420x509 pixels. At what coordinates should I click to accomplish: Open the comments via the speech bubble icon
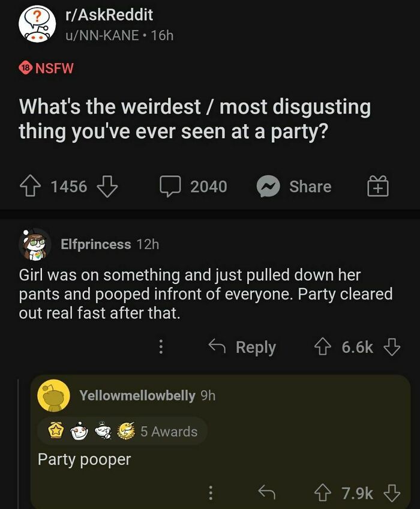click(172, 186)
